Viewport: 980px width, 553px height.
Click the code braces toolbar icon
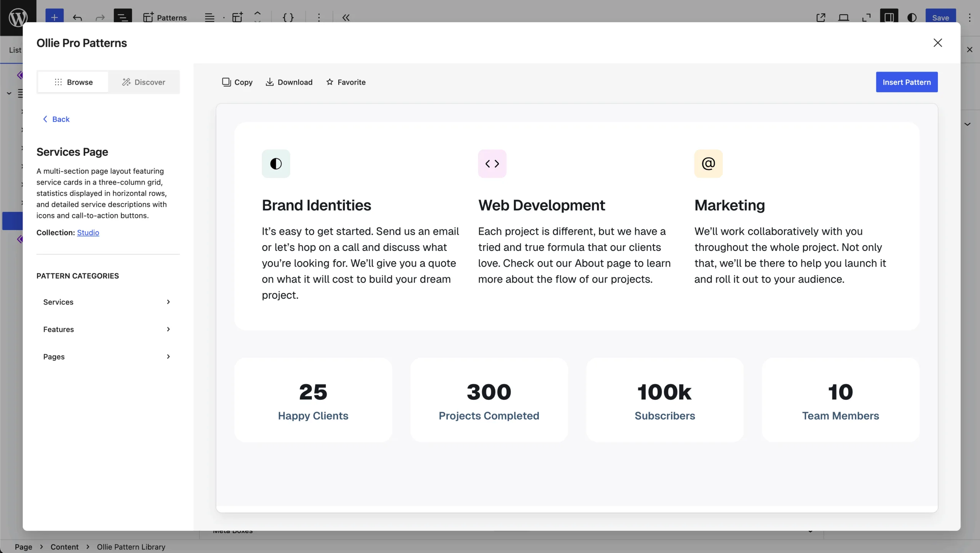point(288,18)
